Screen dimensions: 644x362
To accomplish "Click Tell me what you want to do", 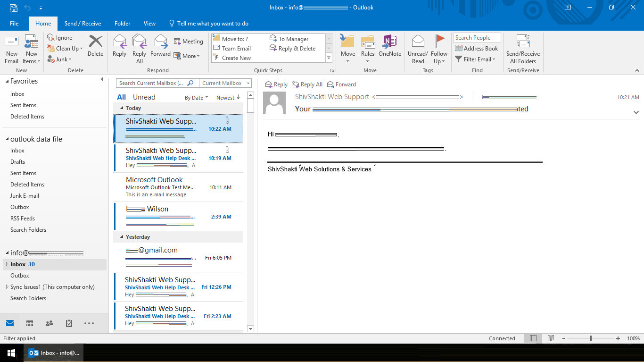I will [x=208, y=23].
